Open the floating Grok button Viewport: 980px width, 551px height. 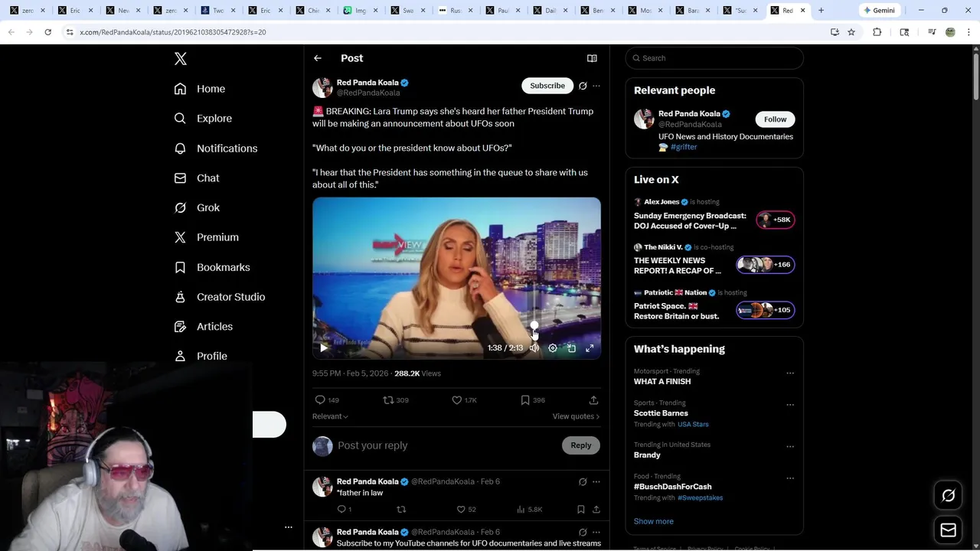948,496
